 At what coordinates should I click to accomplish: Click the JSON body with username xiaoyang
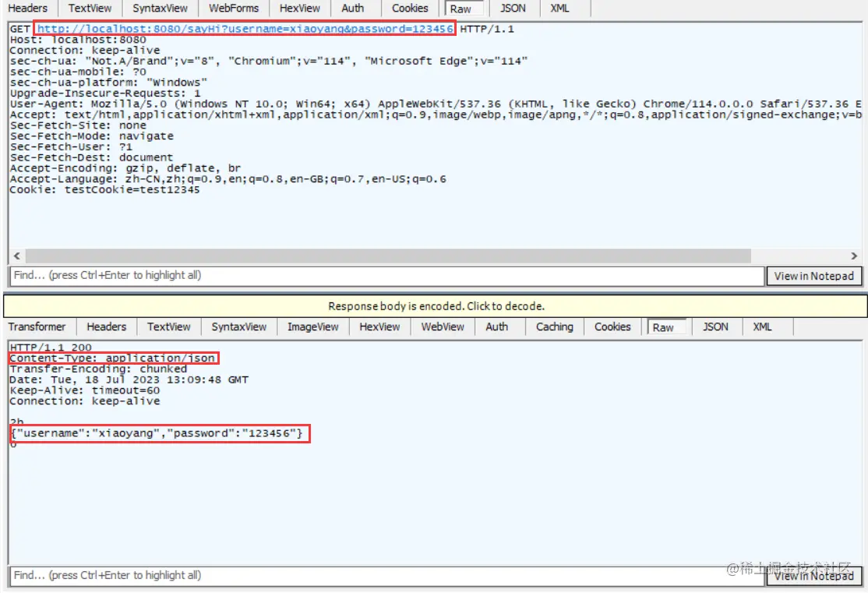157,433
